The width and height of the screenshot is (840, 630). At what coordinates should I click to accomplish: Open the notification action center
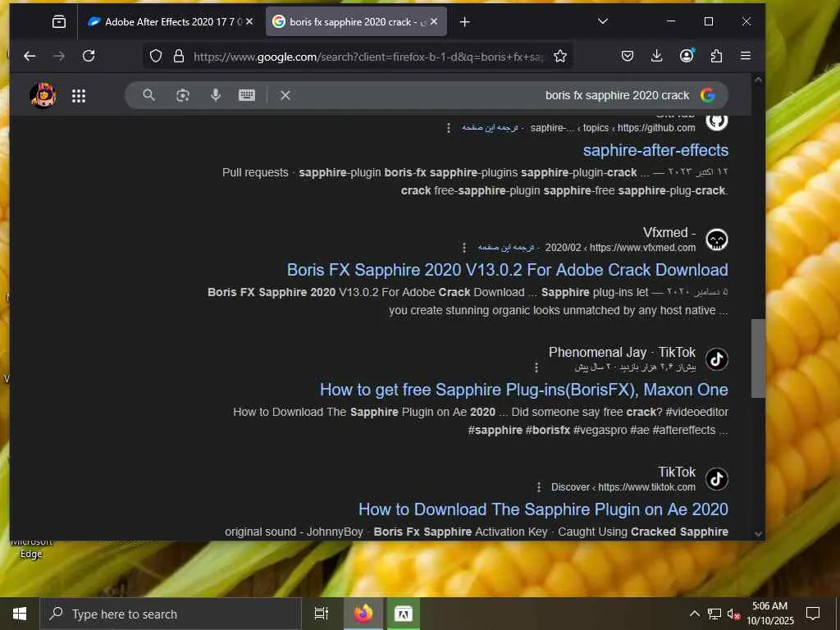coord(813,614)
